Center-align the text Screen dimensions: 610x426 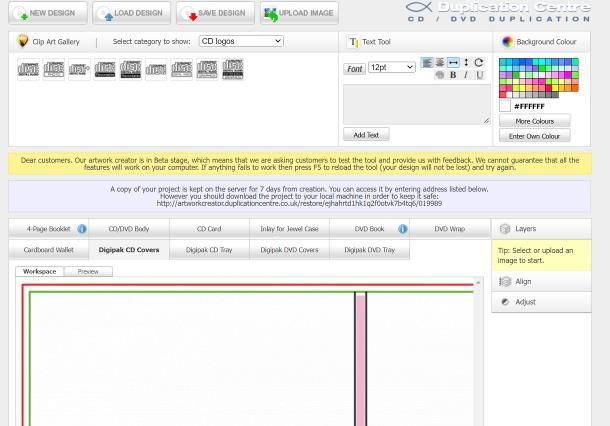point(440,62)
